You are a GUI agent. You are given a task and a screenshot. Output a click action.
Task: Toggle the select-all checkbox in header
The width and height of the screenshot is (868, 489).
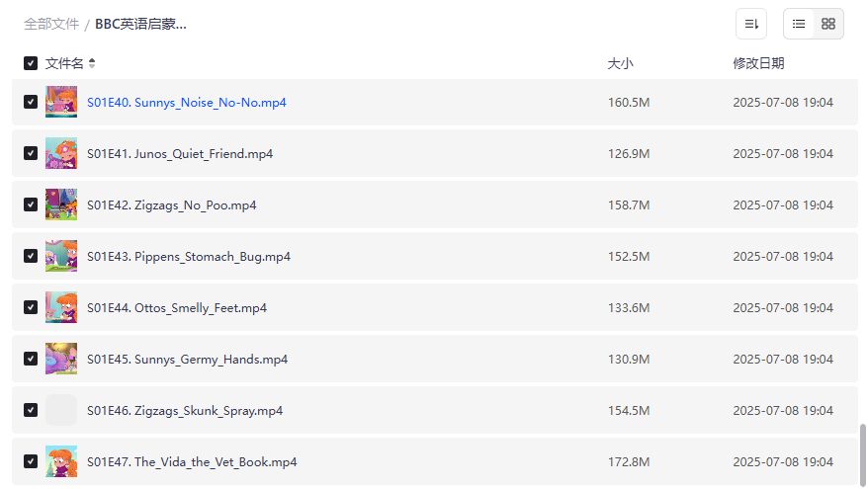click(31, 63)
